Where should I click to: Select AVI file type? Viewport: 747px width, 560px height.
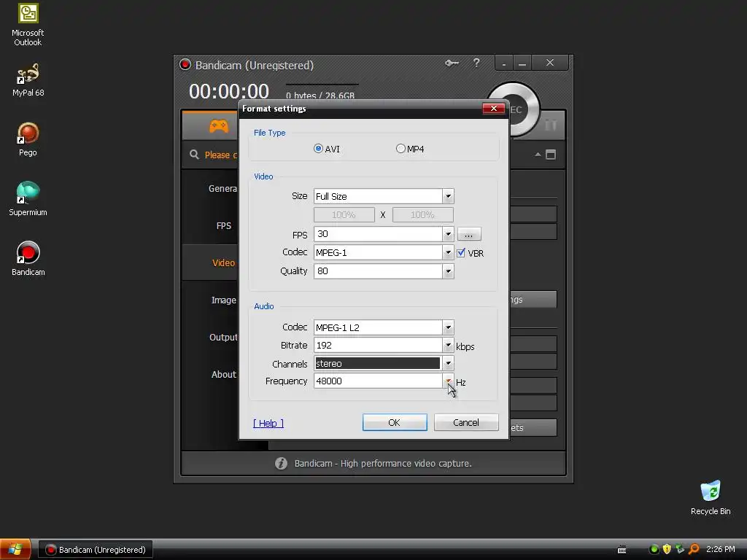click(x=327, y=149)
